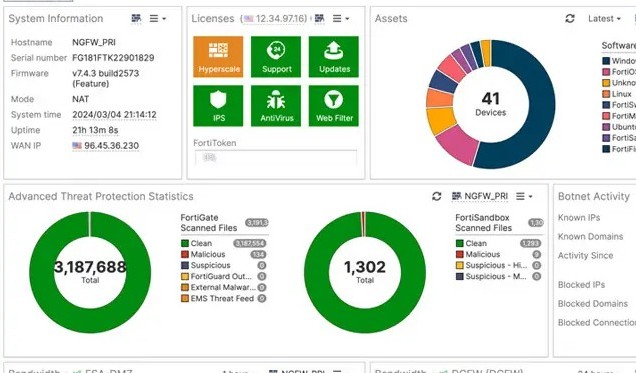Image resolution: width=636 pixels, height=373 pixels.
Task: Click the FortiToken input field
Action: tap(276, 158)
